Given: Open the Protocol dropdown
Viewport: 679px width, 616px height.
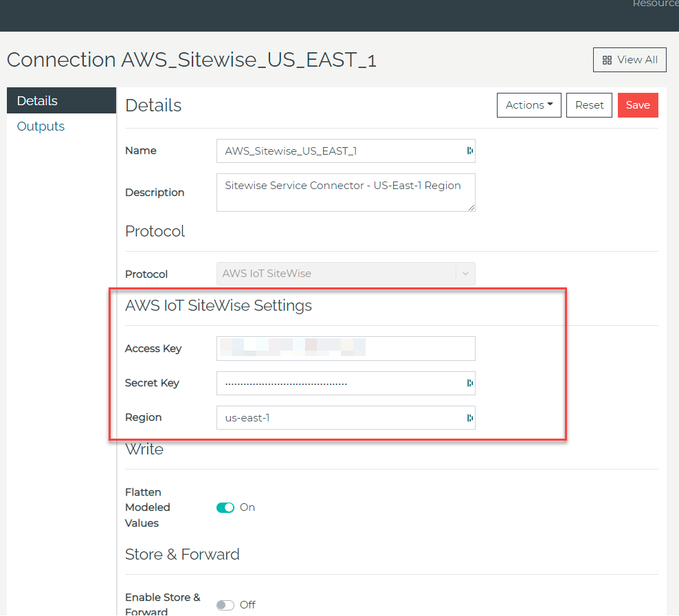Looking at the screenshot, I should pyautogui.click(x=346, y=274).
